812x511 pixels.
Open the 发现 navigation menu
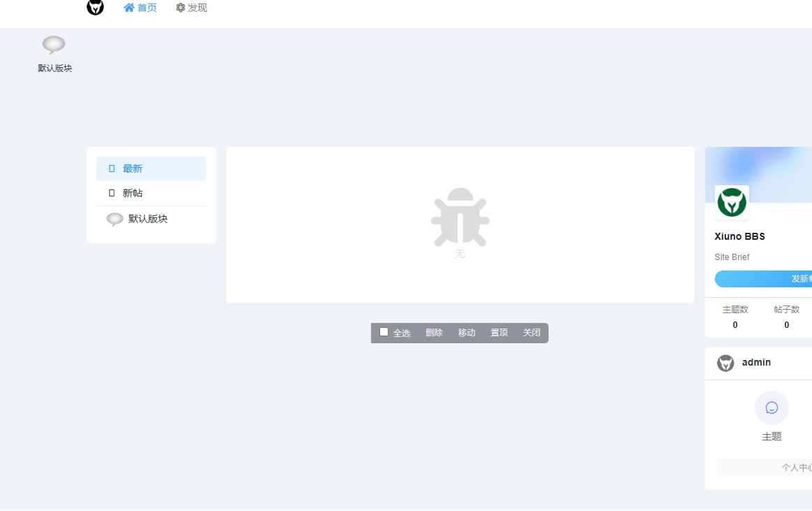[197, 8]
